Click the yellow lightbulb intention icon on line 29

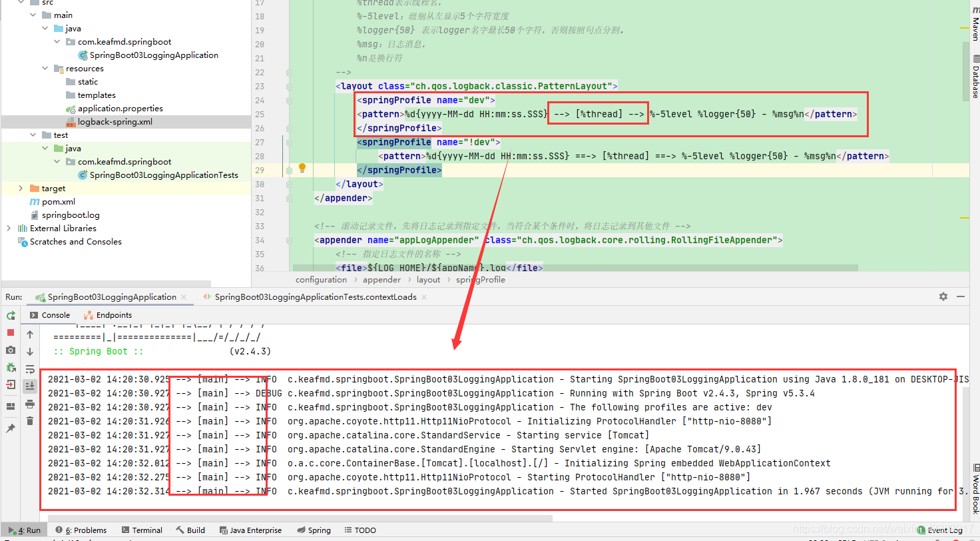click(302, 168)
